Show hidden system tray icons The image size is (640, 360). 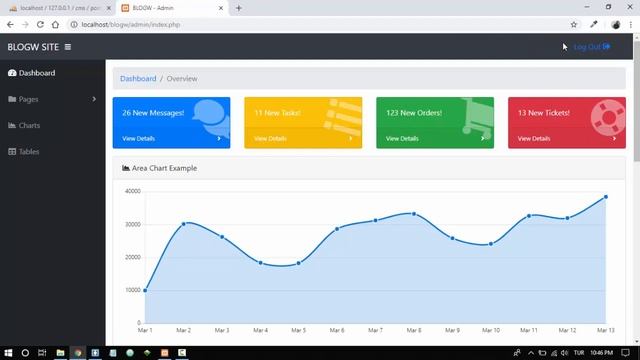[x=531, y=353]
